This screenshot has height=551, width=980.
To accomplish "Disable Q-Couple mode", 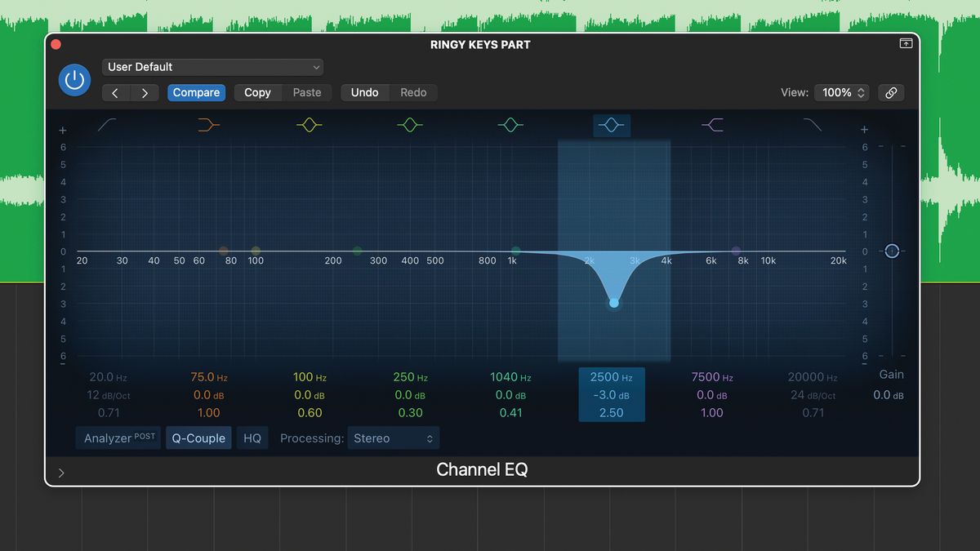I will coord(198,438).
